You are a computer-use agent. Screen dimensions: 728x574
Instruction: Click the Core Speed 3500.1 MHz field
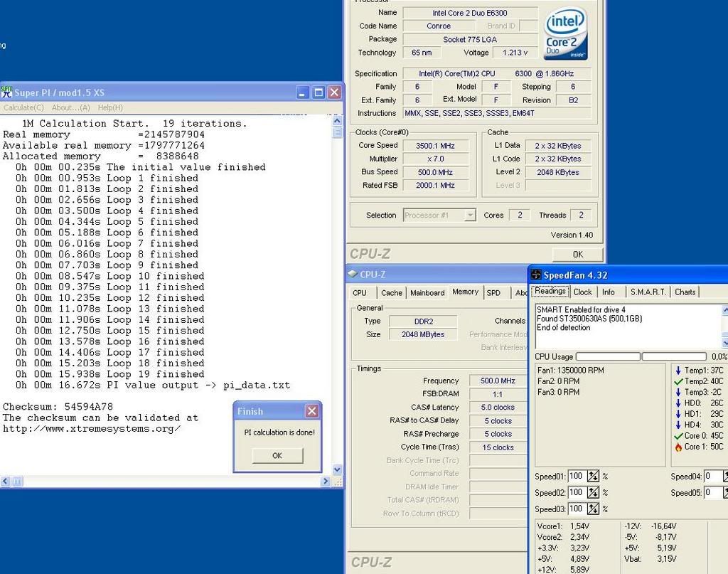(x=436, y=146)
